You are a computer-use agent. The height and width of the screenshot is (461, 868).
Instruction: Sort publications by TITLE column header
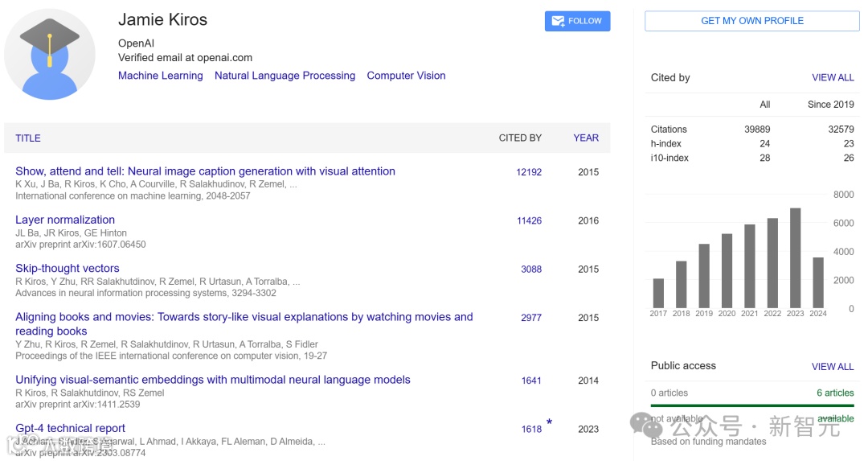tap(28, 138)
